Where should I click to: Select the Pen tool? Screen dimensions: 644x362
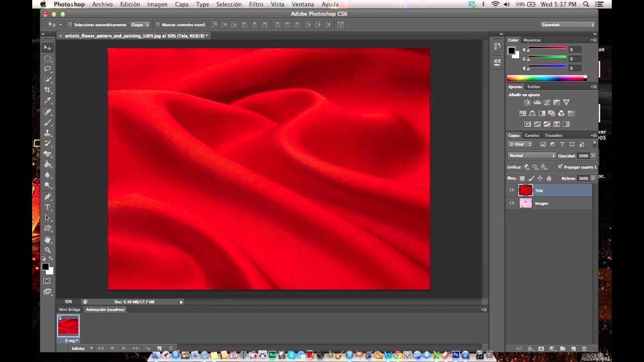point(48,197)
